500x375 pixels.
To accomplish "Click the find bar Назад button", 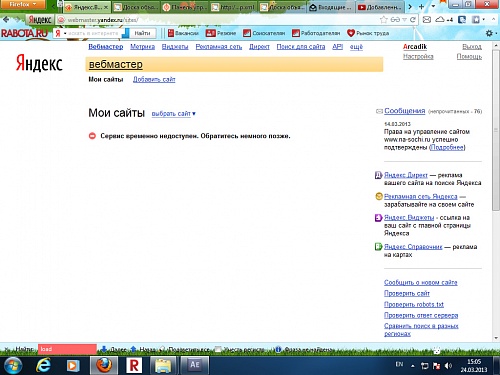I will pyautogui.click(x=143, y=349).
